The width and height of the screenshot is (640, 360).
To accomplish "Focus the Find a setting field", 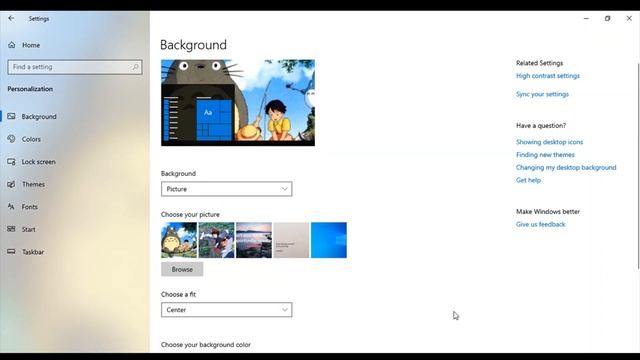I will (x=75, y=67).
